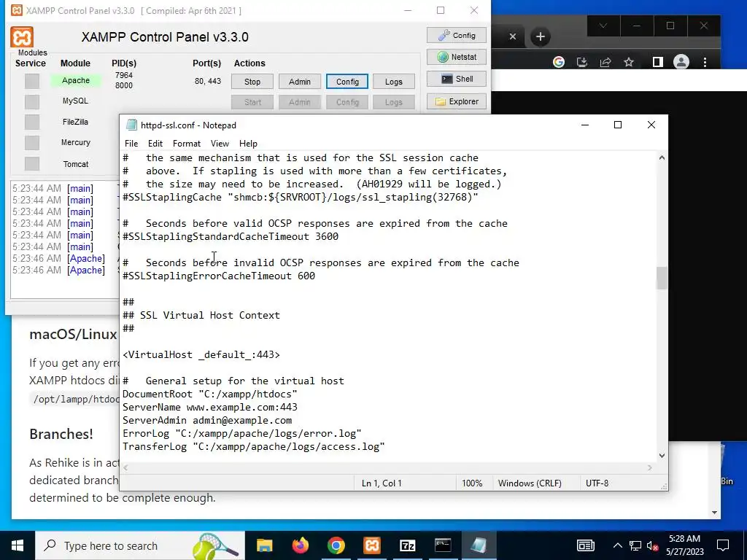Click the ServerAdmin admin@example.com line
The image size is (747, 560).
(207, 421)
